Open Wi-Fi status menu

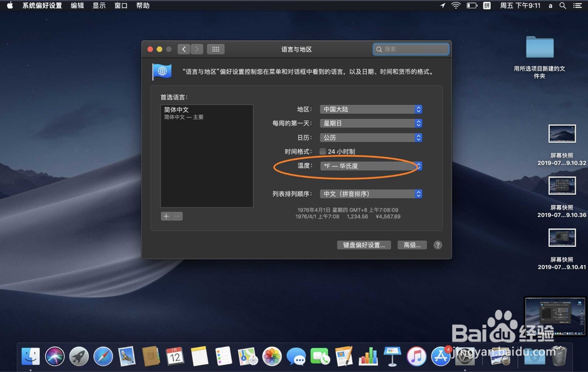coord(456,6)
